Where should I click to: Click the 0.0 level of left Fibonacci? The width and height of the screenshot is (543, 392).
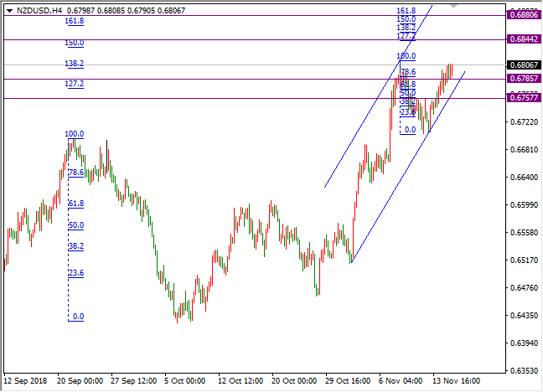tap(78, 317)
